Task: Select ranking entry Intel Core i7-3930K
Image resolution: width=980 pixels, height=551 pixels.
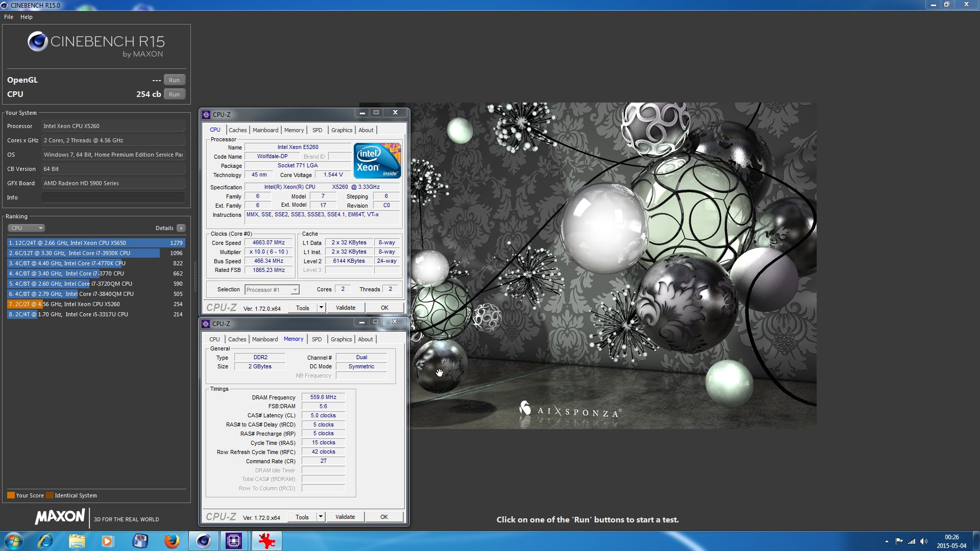Action: click(x=96, y=253)
